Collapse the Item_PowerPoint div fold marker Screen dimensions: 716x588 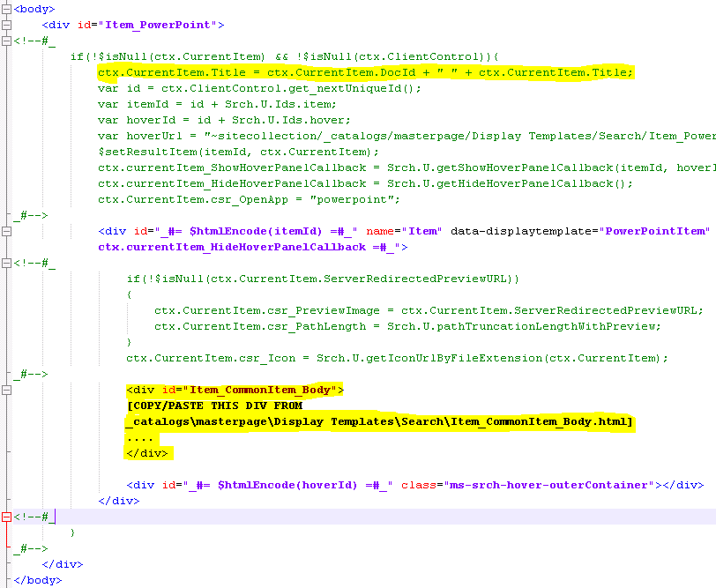(x=6, y=25)
